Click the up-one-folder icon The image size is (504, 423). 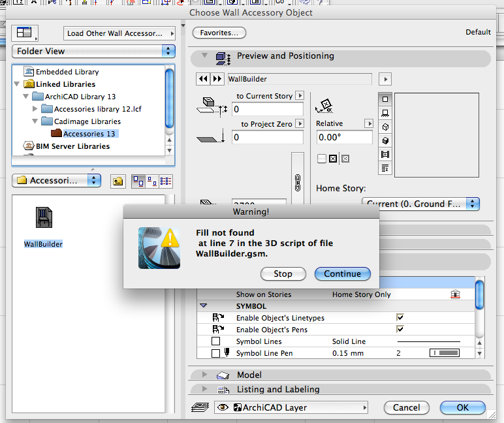(x=118, y=181)
